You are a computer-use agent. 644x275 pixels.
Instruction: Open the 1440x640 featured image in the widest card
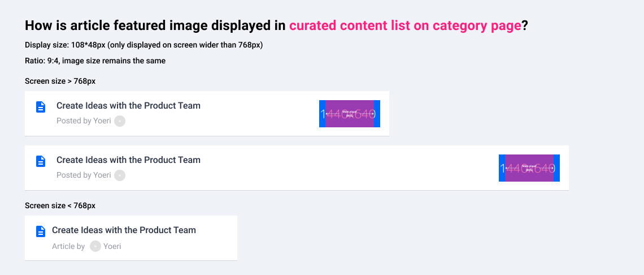(529, 168)
